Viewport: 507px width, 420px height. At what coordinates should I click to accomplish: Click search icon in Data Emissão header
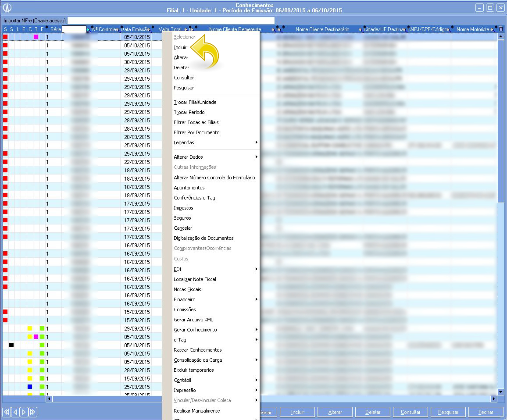[x=149, y=29]
